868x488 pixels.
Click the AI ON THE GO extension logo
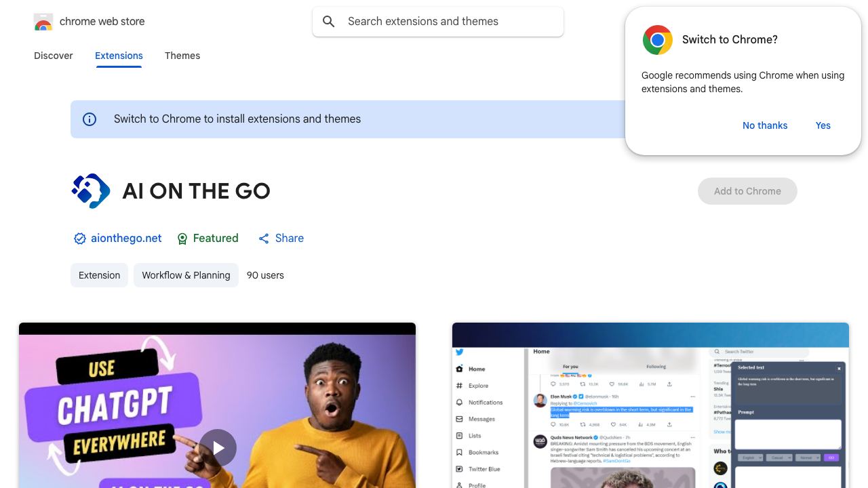tap(91, 191)
